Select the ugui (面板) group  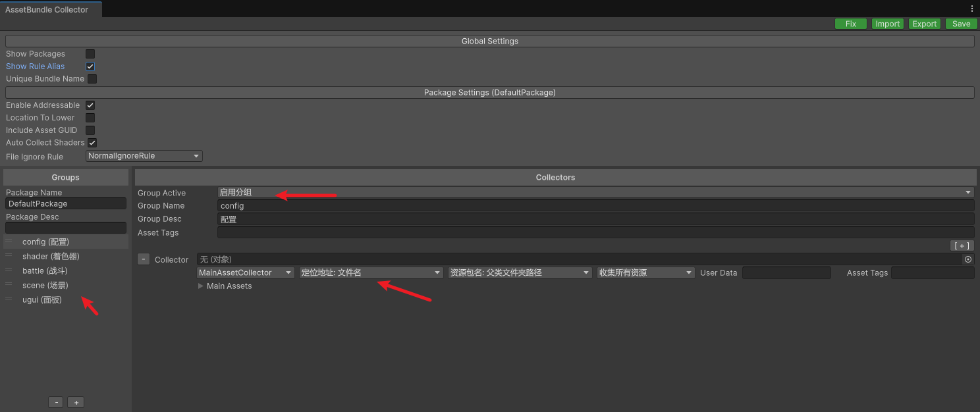[x=66, y=299]
